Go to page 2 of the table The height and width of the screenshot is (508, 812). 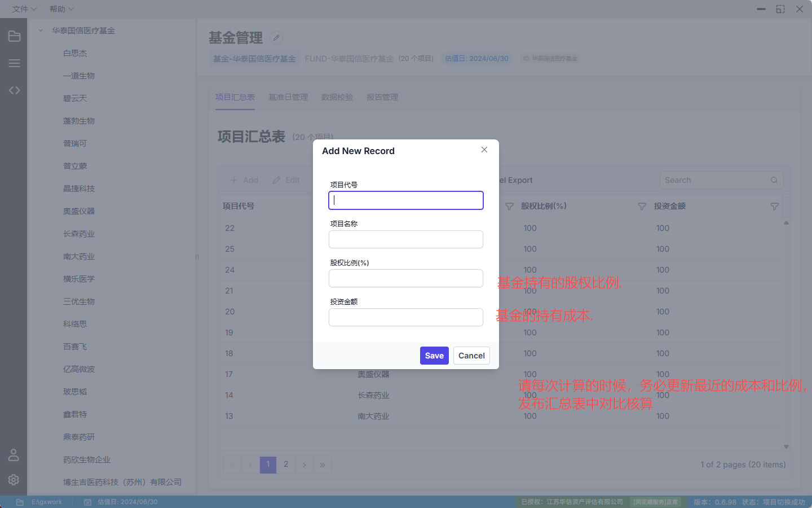(286, 465)
